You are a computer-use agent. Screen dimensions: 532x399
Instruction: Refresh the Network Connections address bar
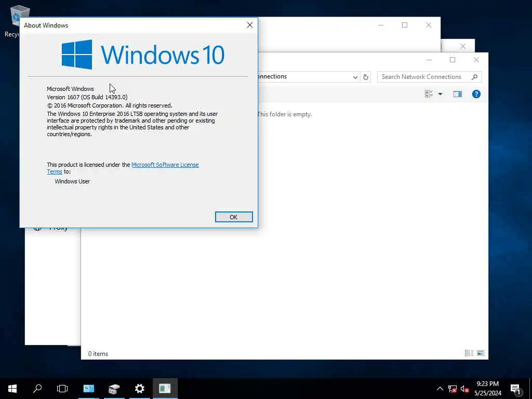(365, 77)
